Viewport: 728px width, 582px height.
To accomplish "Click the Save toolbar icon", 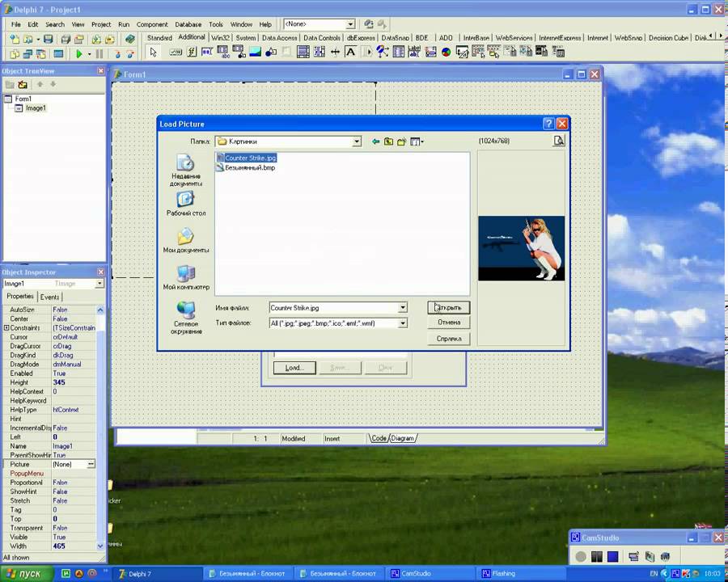I will coord(49,40).
